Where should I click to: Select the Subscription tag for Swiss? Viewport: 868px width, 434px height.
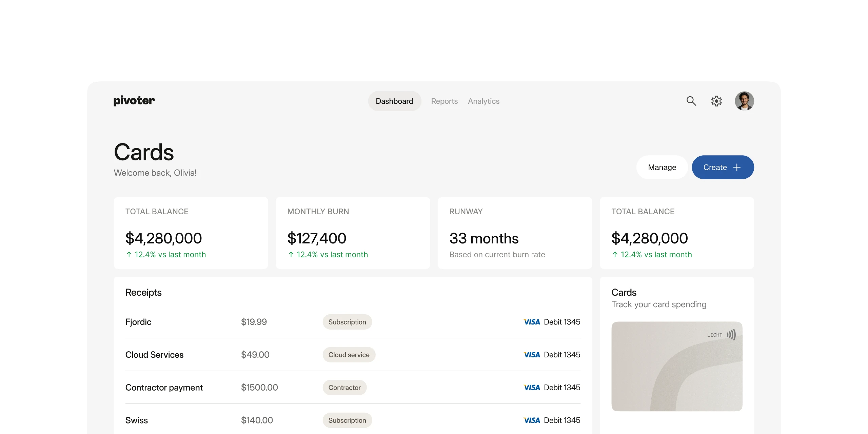click(x=347, y=420)
